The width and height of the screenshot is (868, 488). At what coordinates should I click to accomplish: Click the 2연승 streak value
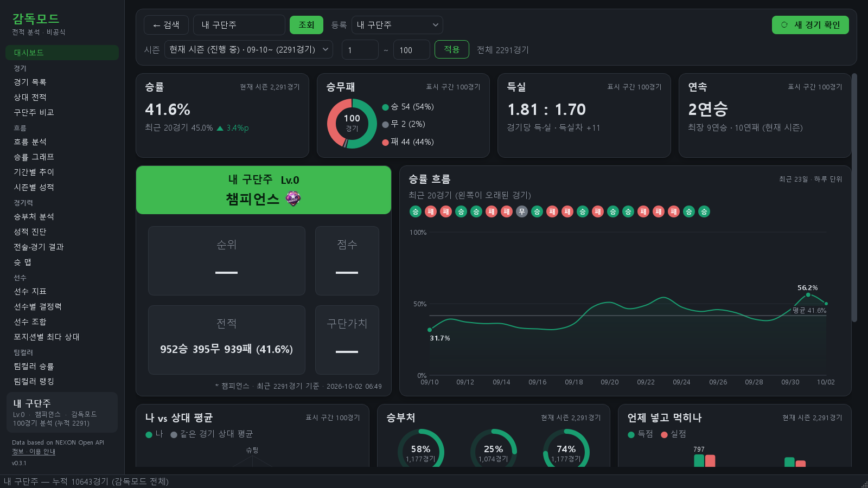coord(708,110)
